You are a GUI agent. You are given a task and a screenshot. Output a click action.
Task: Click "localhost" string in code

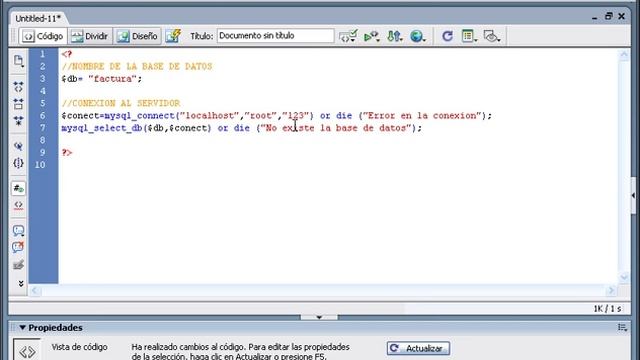coord(210,116)
